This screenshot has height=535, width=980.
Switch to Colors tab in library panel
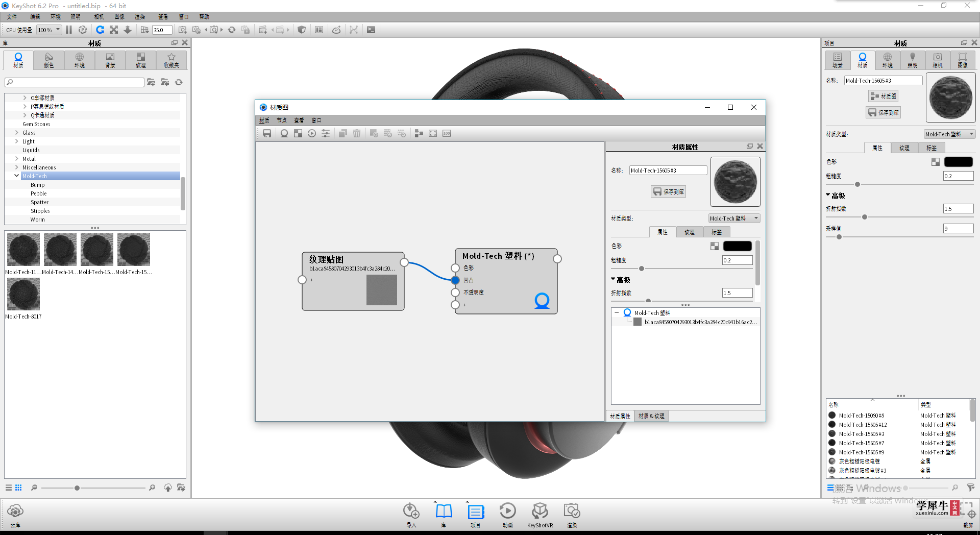49,60
